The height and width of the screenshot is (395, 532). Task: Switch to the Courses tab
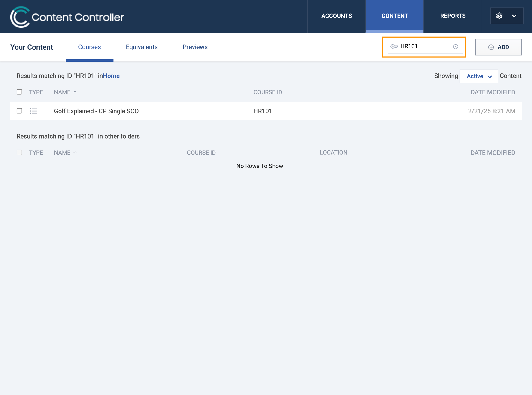(89, 47)
